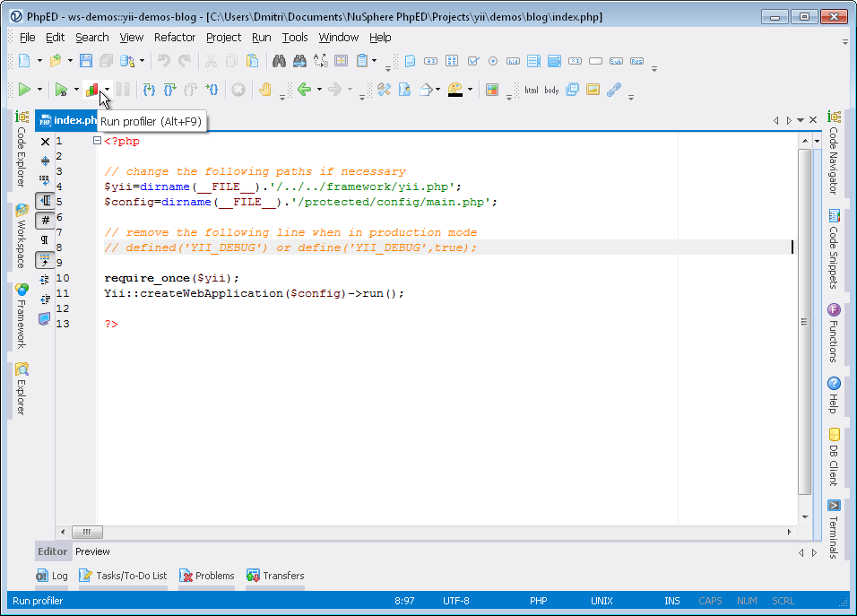The image size is (857, 616).
Task: Collapse the code fold at line 1
Action: coord(97,141)
